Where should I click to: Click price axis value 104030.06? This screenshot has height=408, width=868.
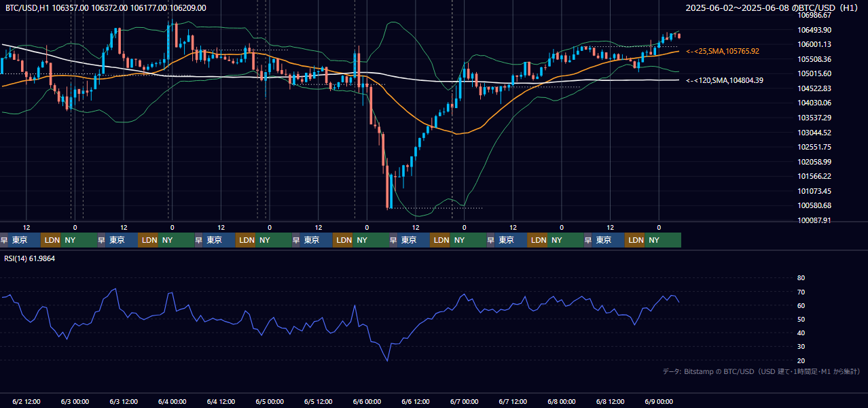814,103
